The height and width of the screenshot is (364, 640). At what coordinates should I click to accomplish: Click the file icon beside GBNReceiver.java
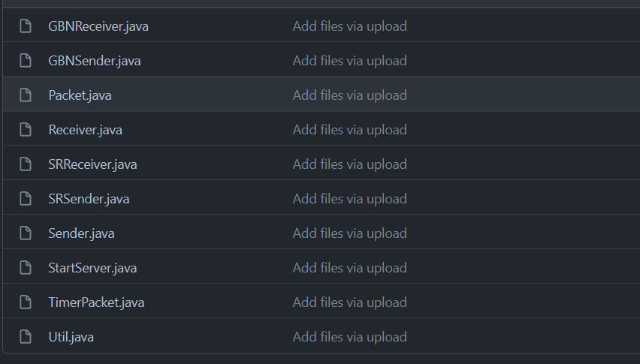pyautogui.click(x=26, y=26)
